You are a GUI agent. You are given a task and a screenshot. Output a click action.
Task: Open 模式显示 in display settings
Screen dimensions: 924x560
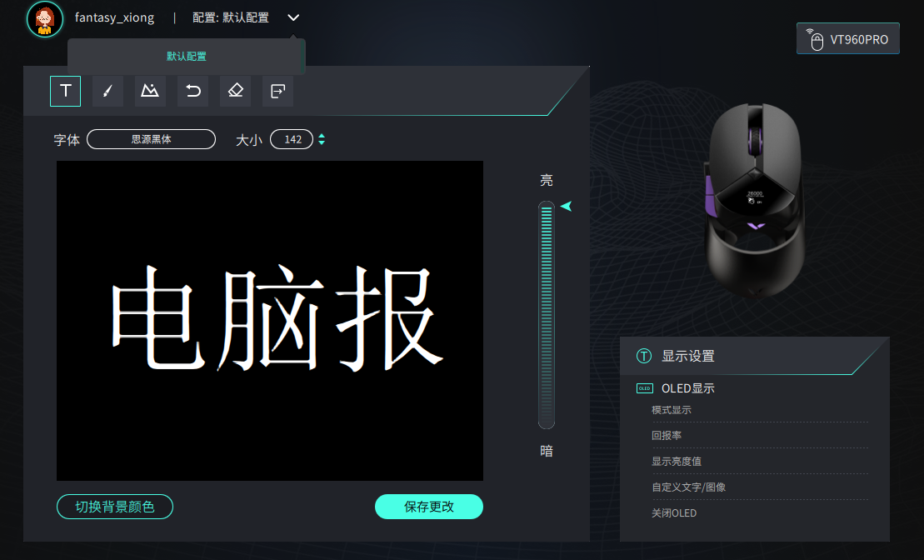(672, 410)
